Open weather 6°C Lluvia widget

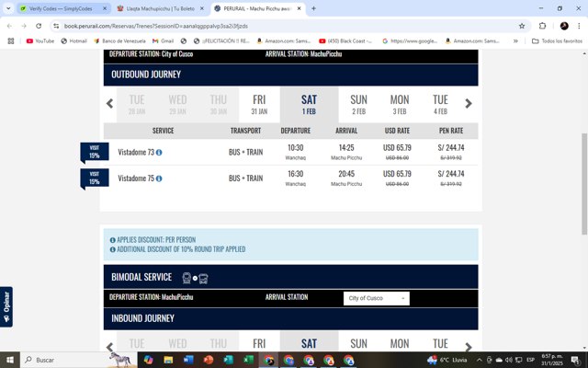click(447, 360)
